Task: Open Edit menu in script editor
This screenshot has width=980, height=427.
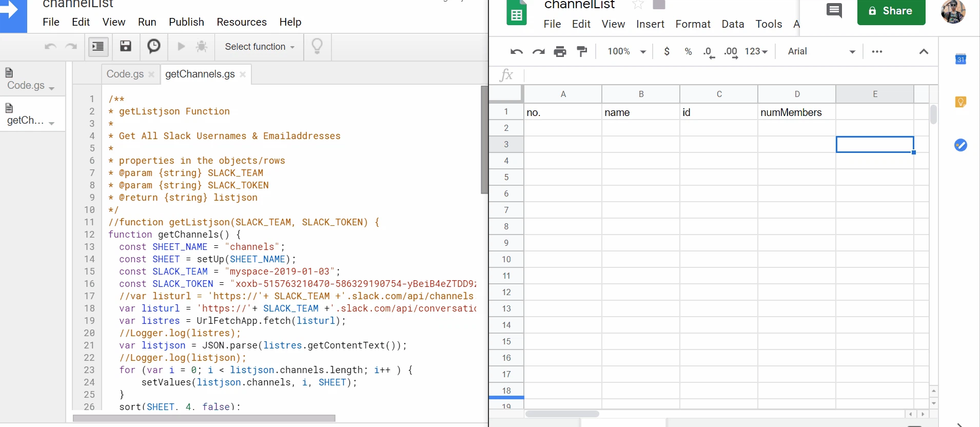Action: [x=81, y=22]
